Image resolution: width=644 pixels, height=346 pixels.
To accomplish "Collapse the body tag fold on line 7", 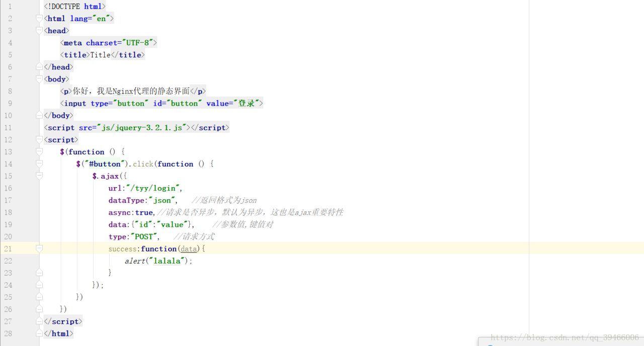I will point(39,79).
